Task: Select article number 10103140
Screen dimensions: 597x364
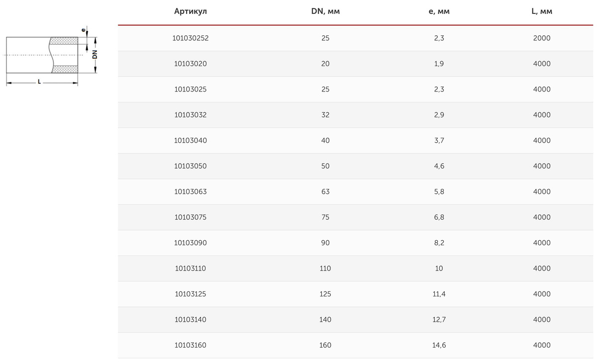Action: pyautogui.click(x=191, y=320)
